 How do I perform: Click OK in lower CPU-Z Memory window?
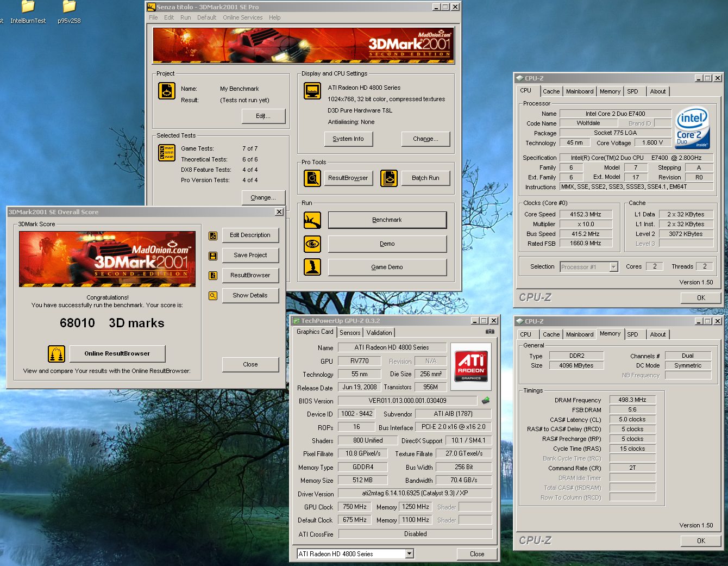click(701, 540)
